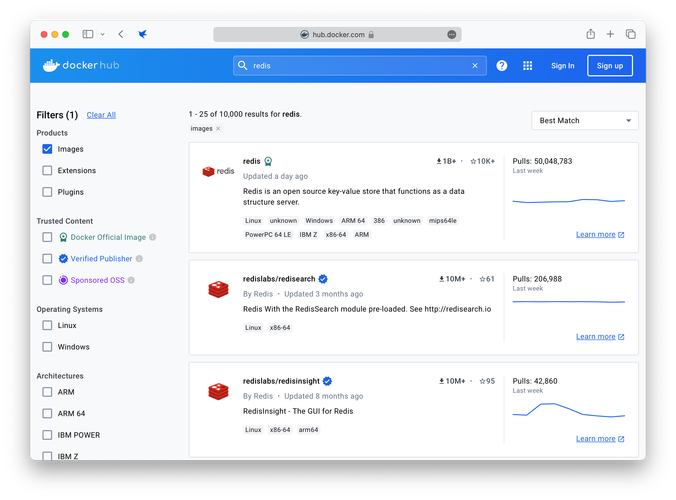The image size is (676, 500).
Task: Click verified badge on redislabs/redisinsight
Action: point(327,381)
